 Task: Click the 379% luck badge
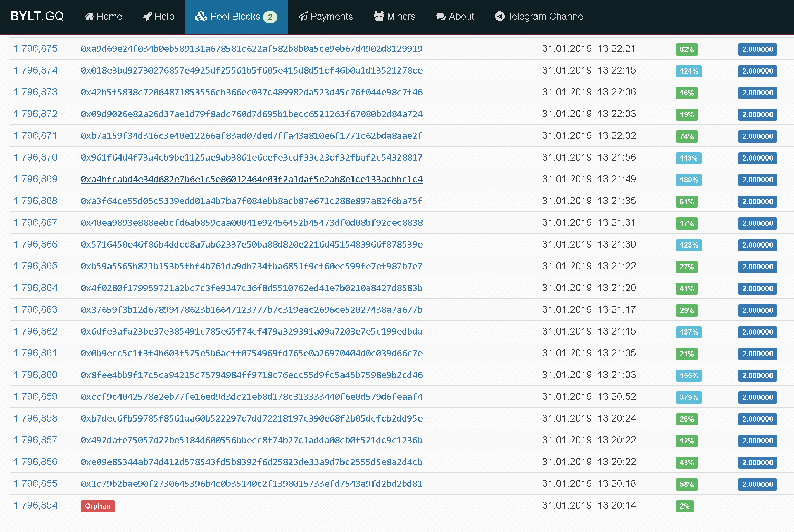(x=688, y=397)
